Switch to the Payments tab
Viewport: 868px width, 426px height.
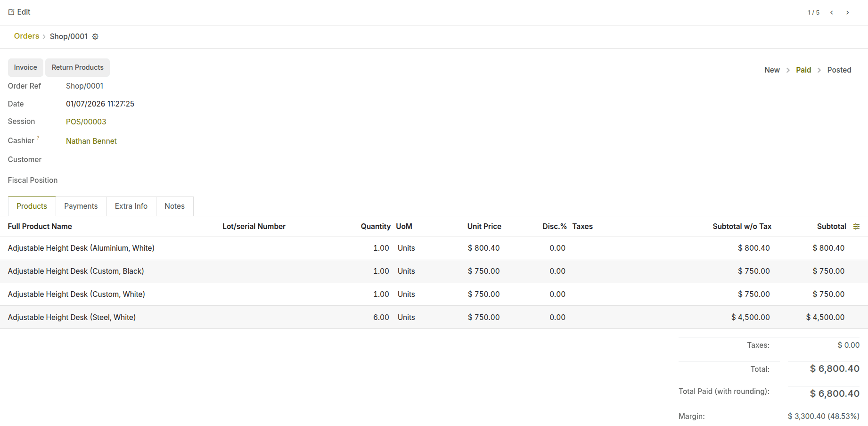81,206
